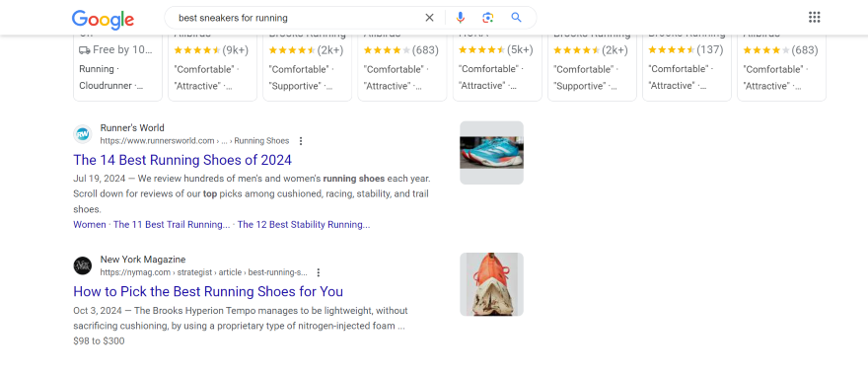Click the runnersworld.com URL breadcrumb
Image resolution: width=868 pixels, height=376 pixels.
(x=194, y=141)
